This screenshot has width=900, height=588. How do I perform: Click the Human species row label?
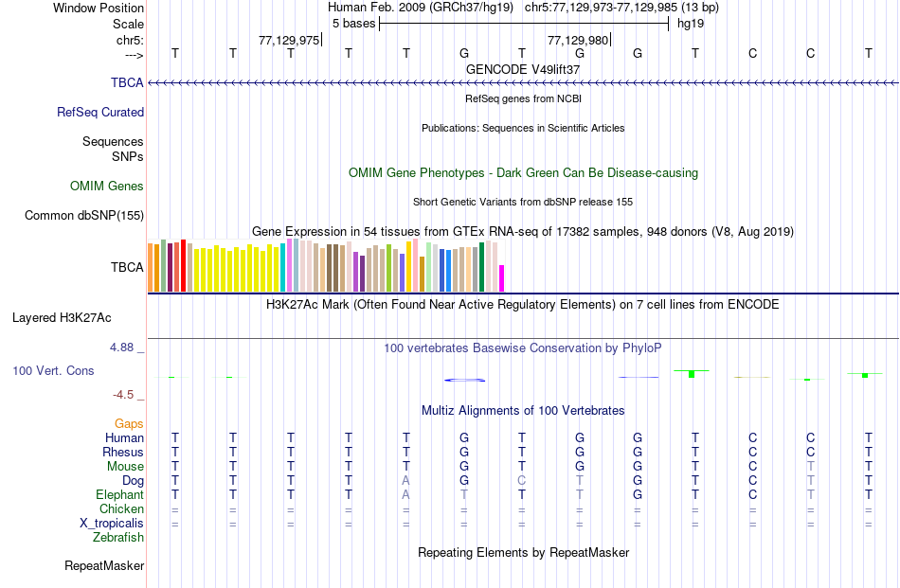(124, 437)
